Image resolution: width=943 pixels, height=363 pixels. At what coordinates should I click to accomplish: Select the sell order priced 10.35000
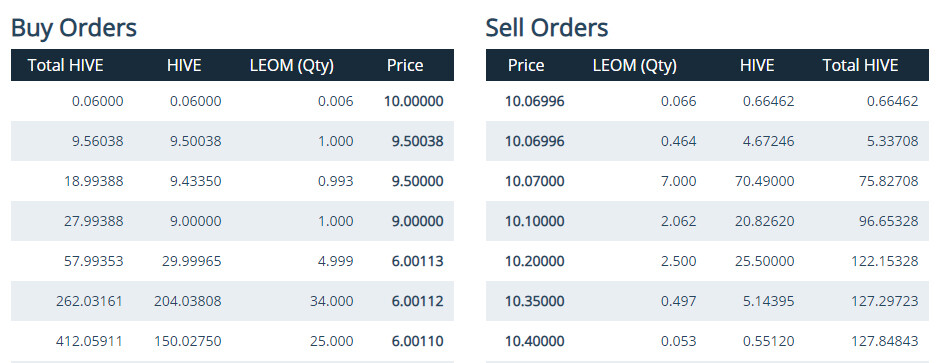(707, 301)
